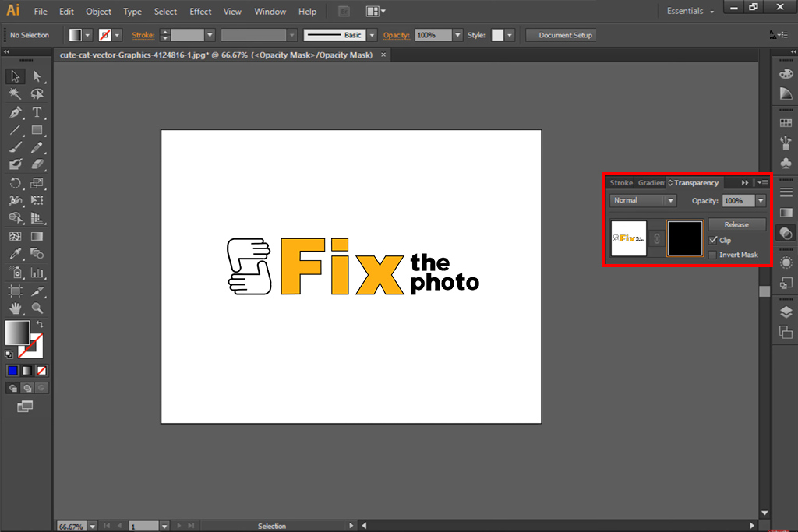This screenshot has width=798, height=532.
Task: Open the zoom level dropdown
Action: [x=93, y=527]
